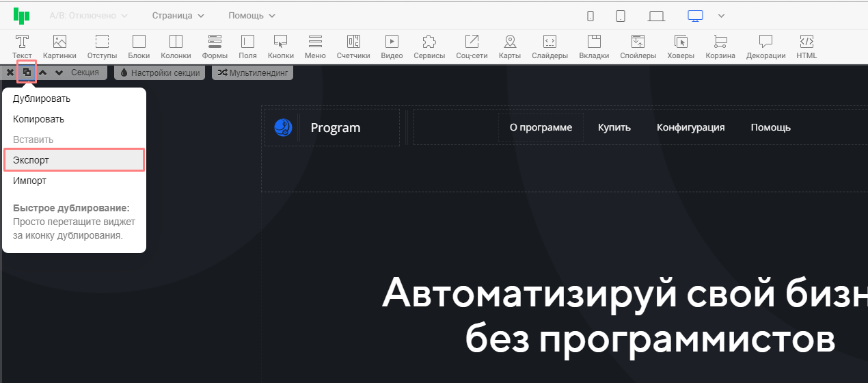The image size is (868, 383).
Task: Select Дублировать in the context menu
Action: pyautogui.click(x=42, y=98)
